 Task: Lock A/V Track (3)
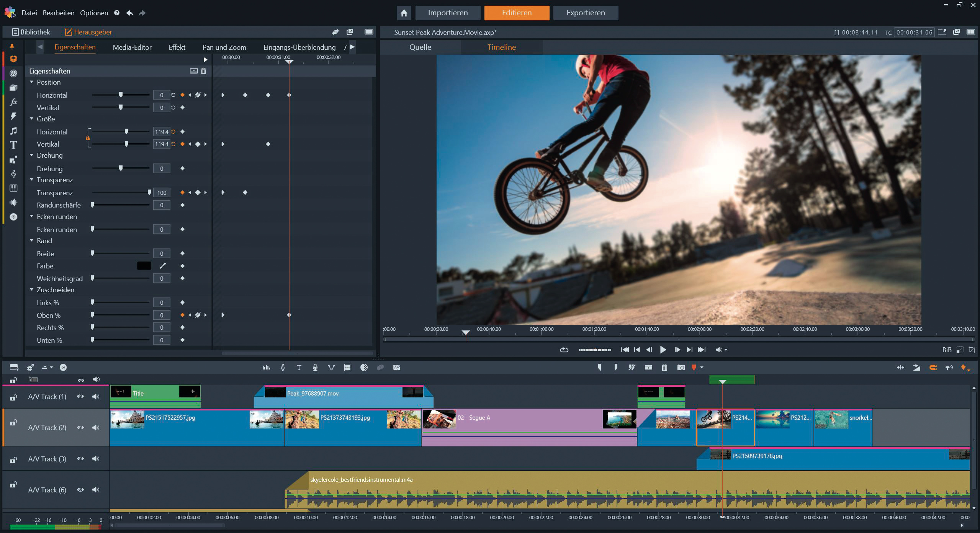click(x=13, y=459)
